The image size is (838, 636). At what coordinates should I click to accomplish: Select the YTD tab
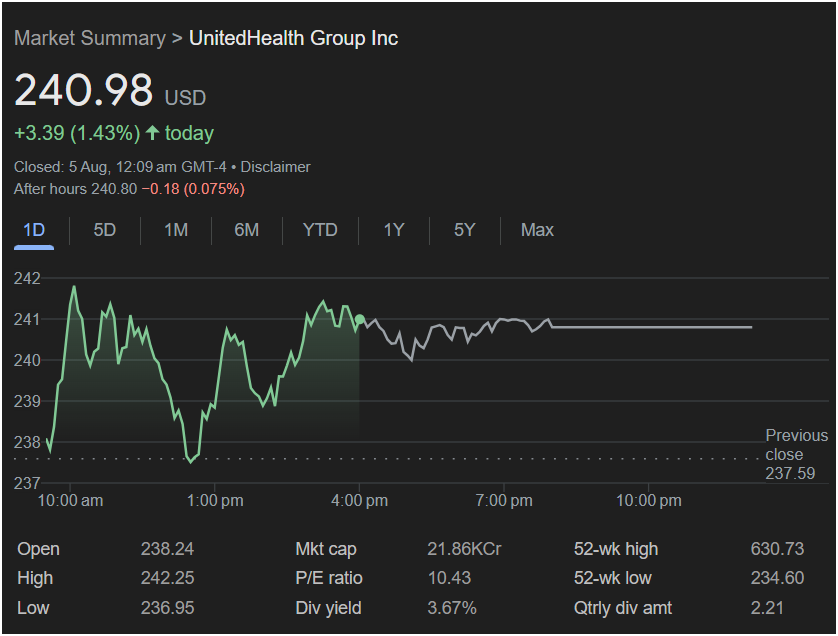[320, 230]
